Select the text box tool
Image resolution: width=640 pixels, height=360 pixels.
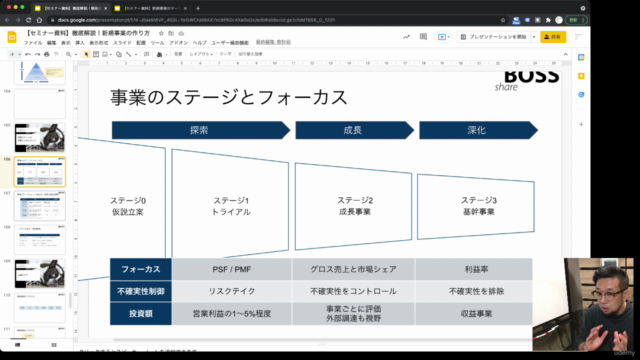[96, 54]
